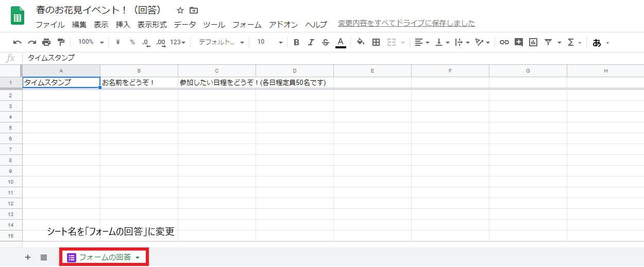Open the ツール menu
Viewport: 644px width, 267px height.
(x=214, y=24)
